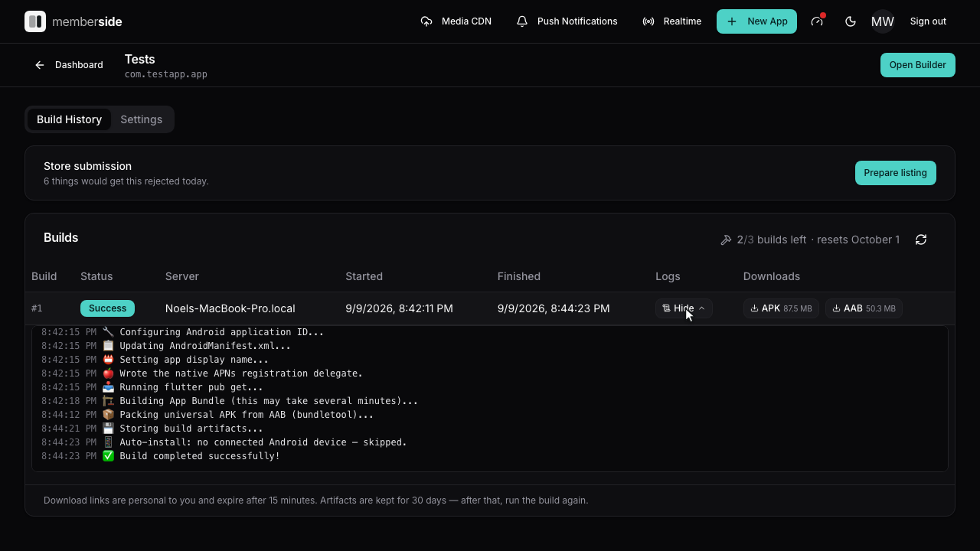Open the usage gauge icon with red dot
This screenshot has height=551, width=980.
[817, 21]
